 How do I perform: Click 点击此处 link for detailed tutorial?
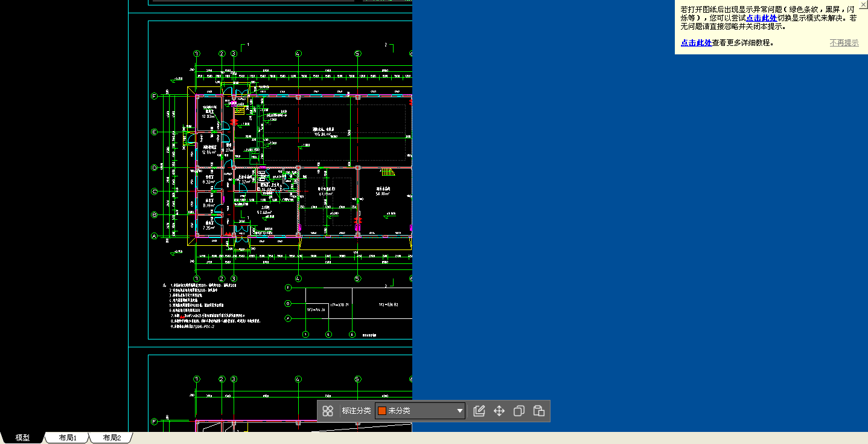(696, 43)
